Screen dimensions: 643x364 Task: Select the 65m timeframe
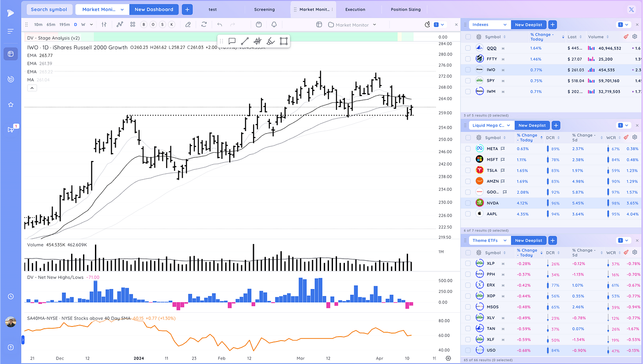point(51,25)
